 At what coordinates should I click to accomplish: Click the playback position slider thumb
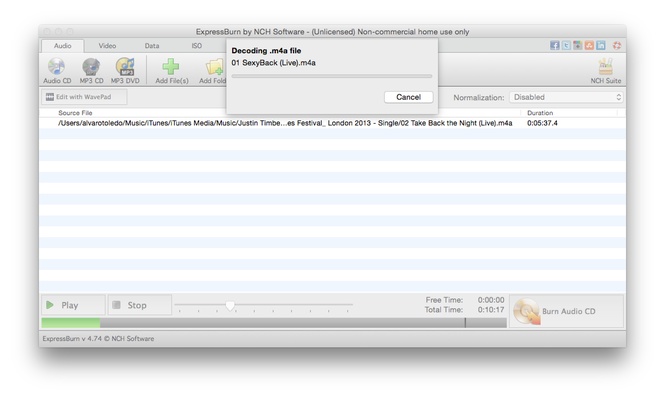tap(230, 305)
